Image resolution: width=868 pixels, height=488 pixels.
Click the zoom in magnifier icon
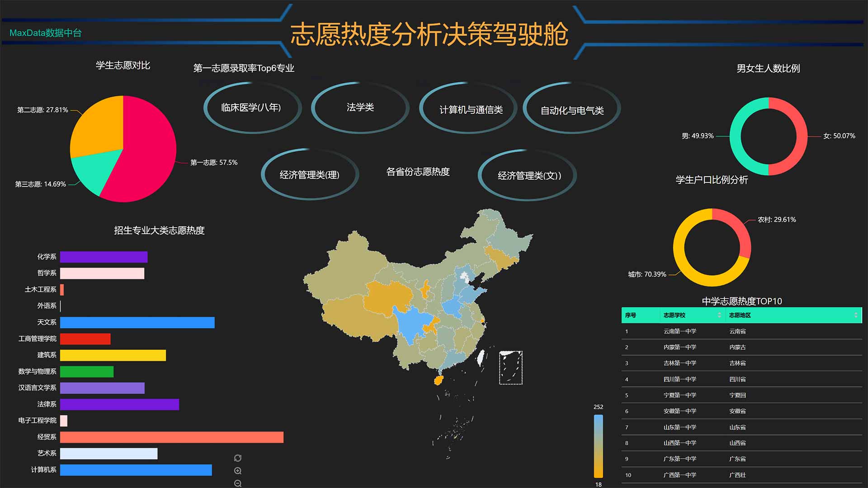coord(238,471)
